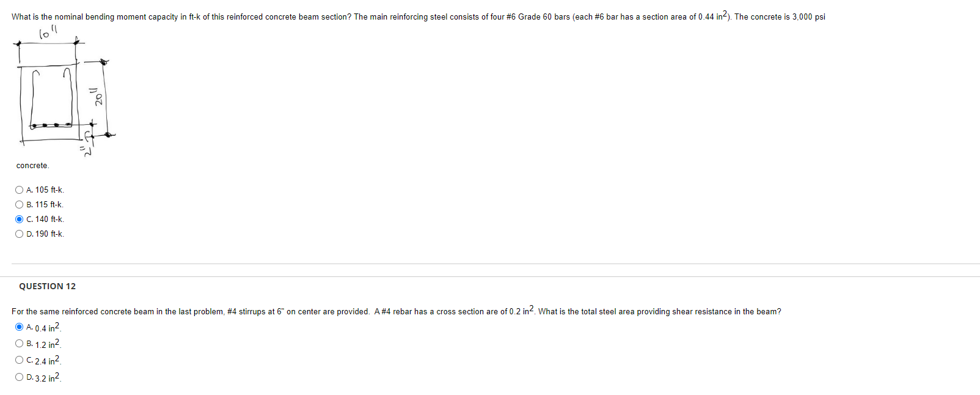Choose the selected C. 140 ft-k option
The height and width of the screenshot is (395, 980).
pyautogui.click(x=19, y=218)
